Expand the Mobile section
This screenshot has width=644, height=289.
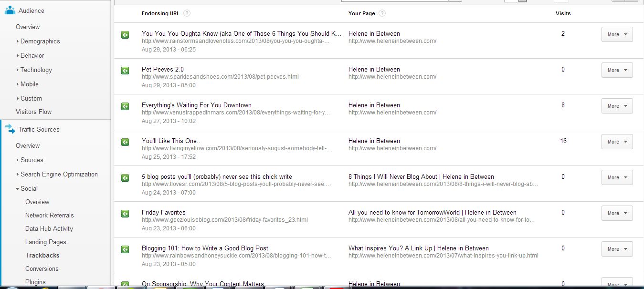click(x=27, y=84)
